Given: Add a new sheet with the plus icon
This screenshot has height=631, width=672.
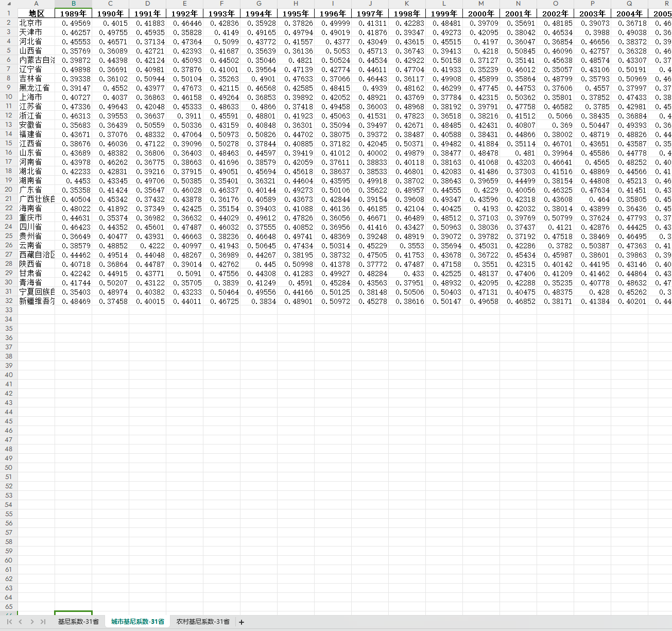Looking at the screenshot, I should [242, 622].
